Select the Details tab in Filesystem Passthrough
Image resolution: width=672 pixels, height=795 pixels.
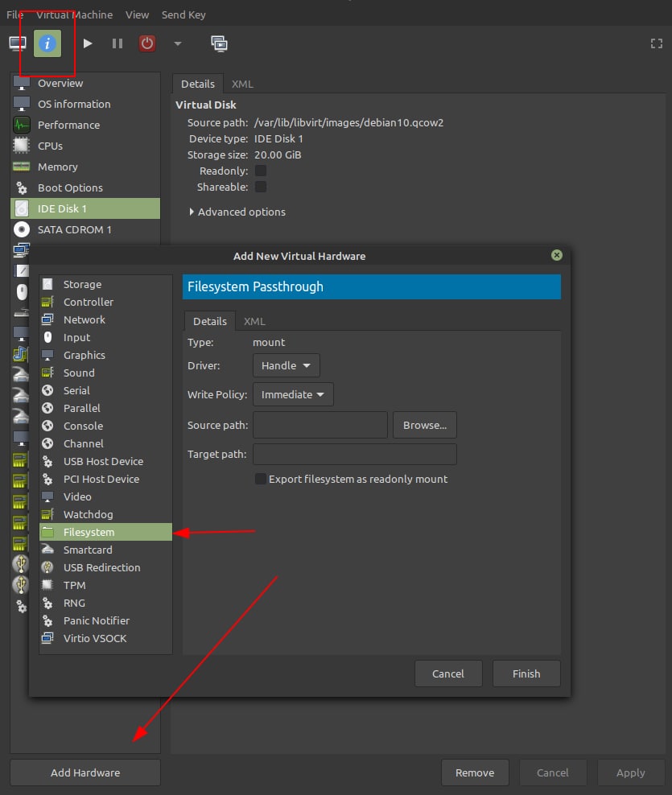(x=209, y=321)
